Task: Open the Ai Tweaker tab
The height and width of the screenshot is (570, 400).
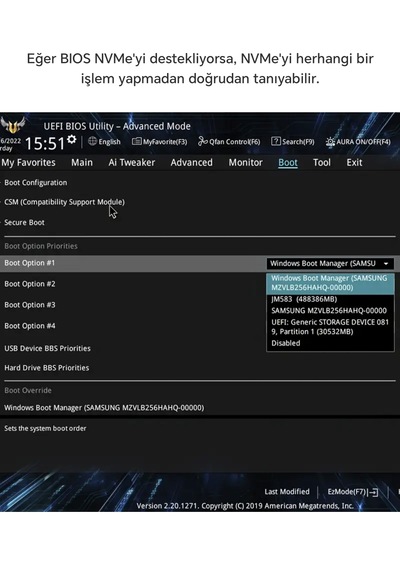Action: tap(132, 162)
